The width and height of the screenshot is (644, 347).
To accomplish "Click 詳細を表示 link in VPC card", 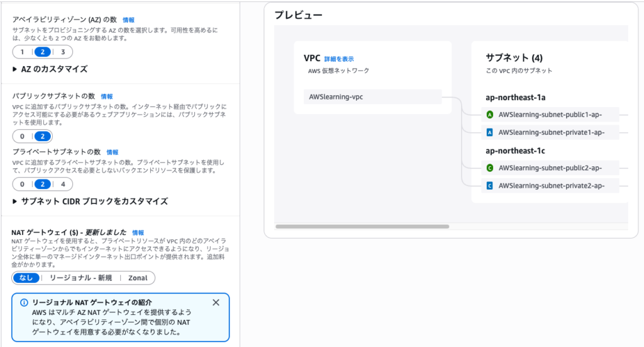I will [338, 59].
